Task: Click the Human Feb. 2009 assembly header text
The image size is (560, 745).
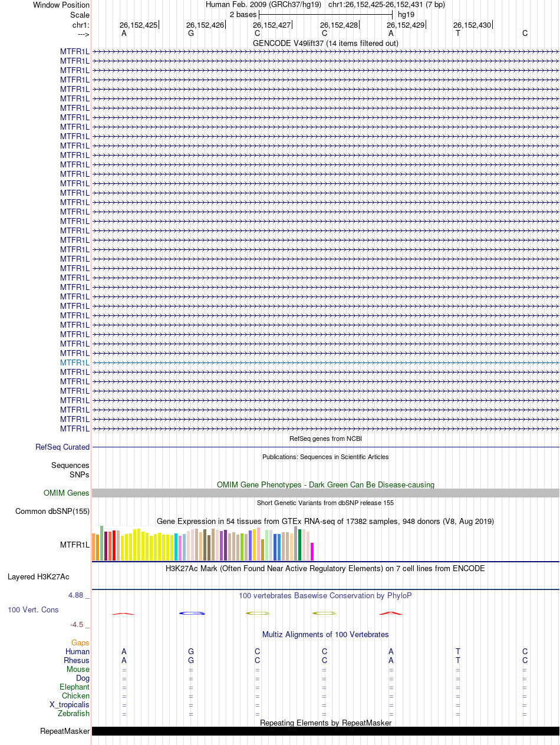Action: tap(263, 4)
